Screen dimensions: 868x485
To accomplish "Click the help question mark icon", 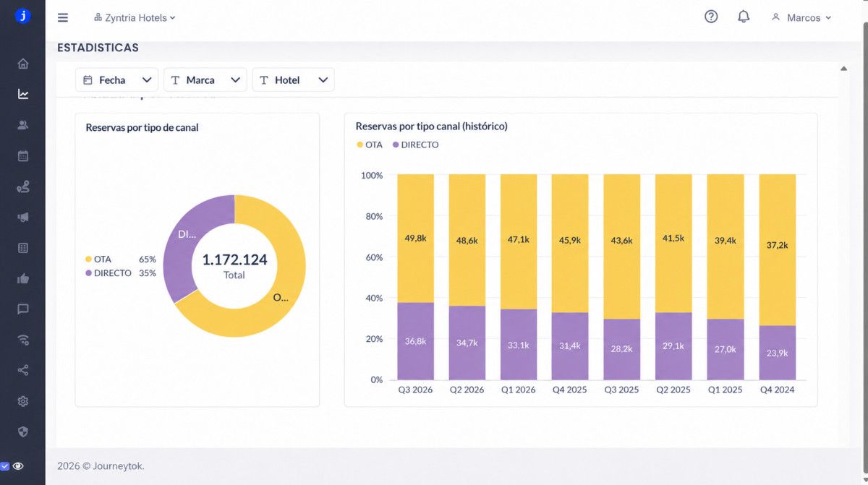I will (711, 17).
